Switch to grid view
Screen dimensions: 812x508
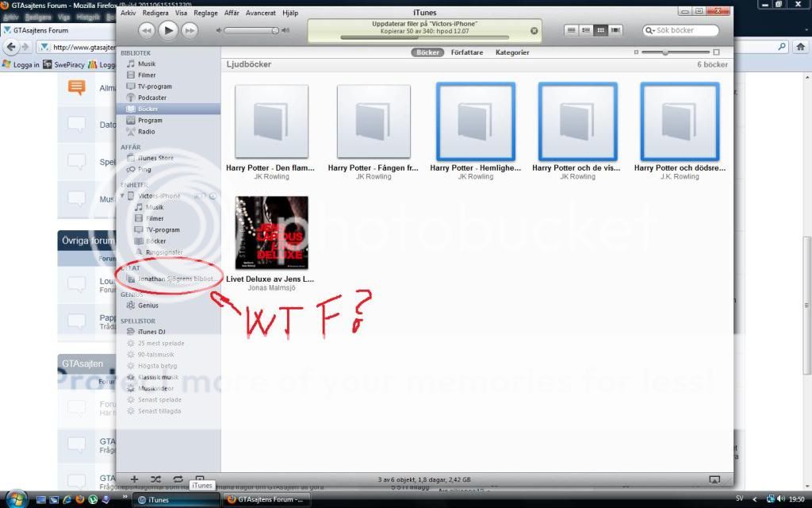(601, 30)
